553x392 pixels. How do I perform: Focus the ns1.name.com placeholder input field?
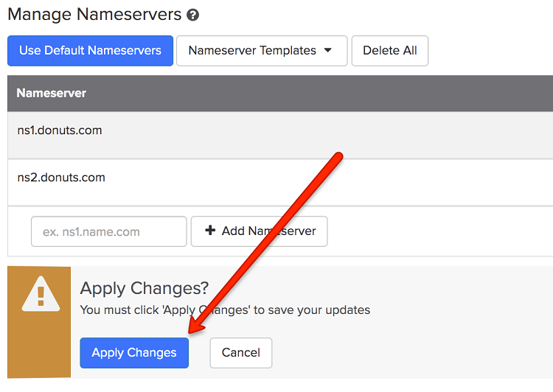click(109, 231)
